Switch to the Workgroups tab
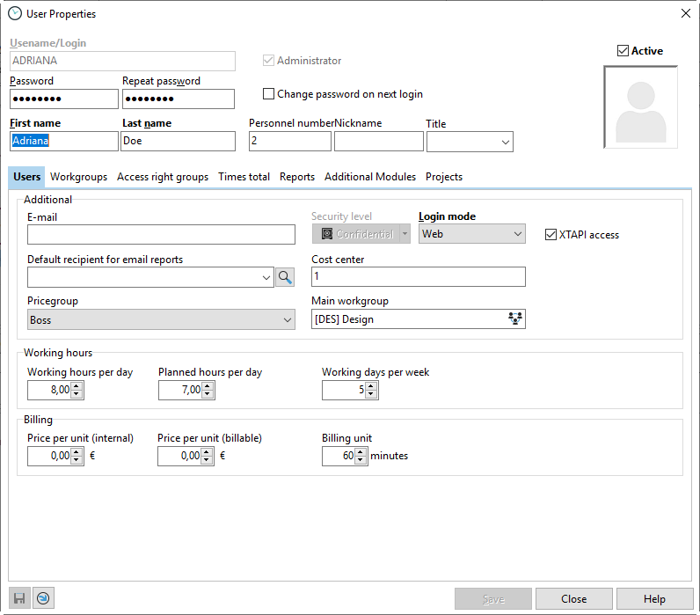 [78, 177]
